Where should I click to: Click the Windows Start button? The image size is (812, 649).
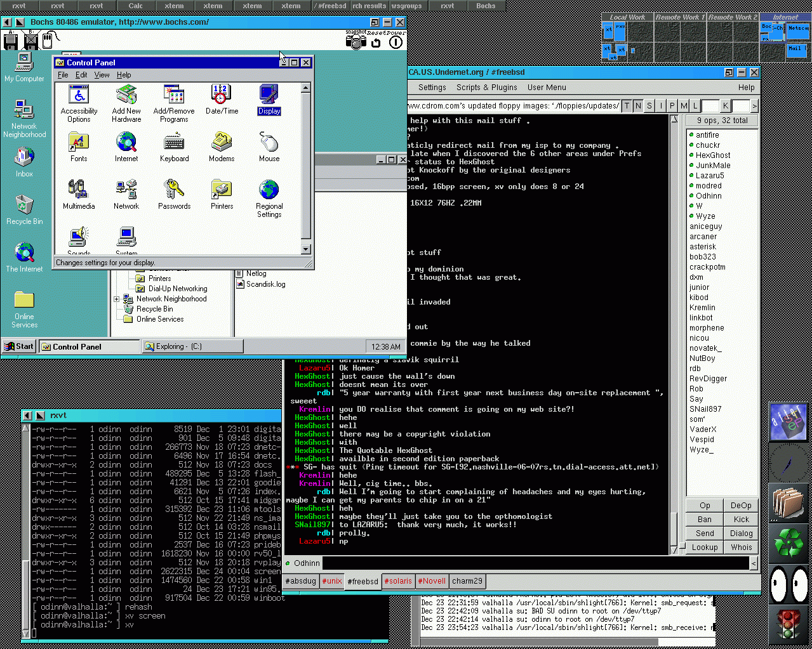coord(19,346)
